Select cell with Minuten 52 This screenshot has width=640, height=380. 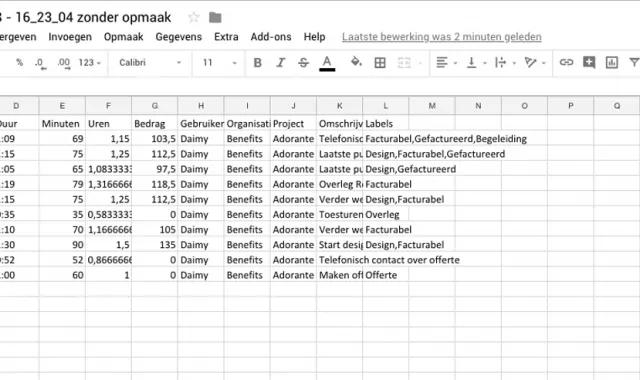tap(62, 260)
